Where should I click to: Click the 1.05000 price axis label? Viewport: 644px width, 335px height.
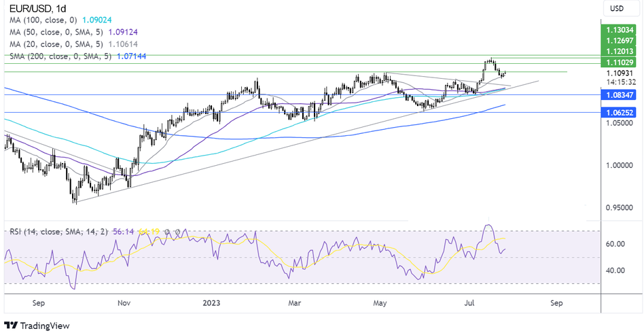click(620, 122)
